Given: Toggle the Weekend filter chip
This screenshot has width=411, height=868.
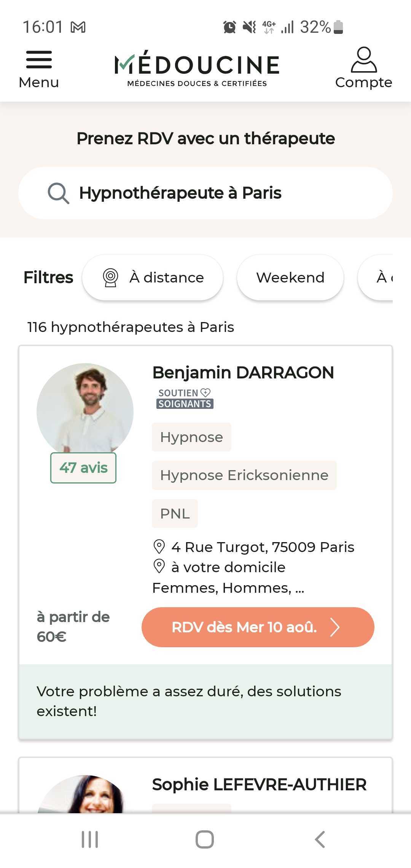Looking at the screenshot, I should pyautogui.click(x=290, y=278).
